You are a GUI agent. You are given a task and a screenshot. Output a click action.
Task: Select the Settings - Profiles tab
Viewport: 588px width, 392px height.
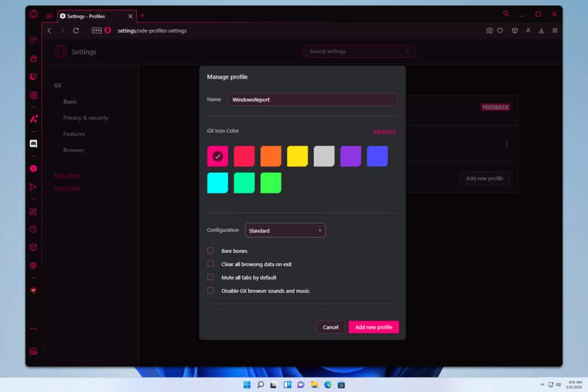[96, 16]
